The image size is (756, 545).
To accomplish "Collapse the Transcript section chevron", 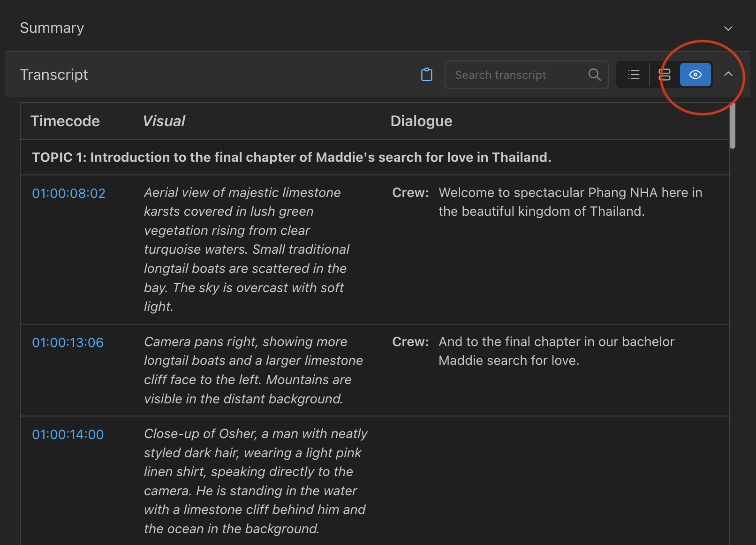I will click(x=728, y=74).
